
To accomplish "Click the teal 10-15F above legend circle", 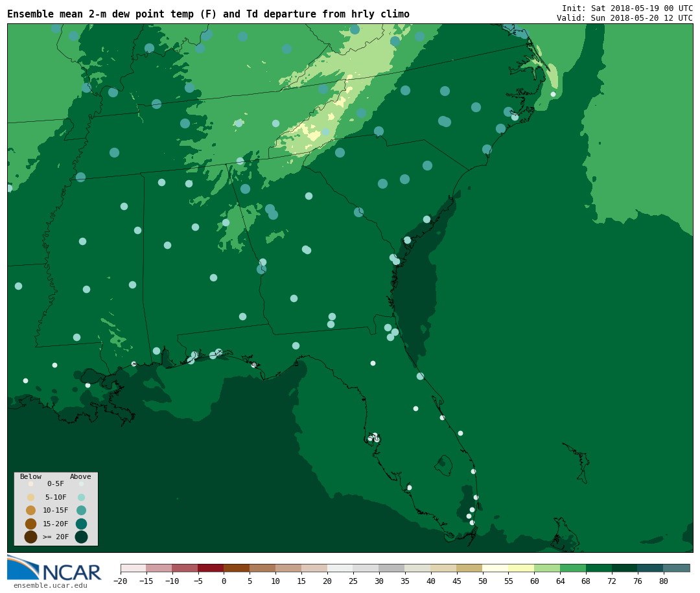I will (81, 510).
